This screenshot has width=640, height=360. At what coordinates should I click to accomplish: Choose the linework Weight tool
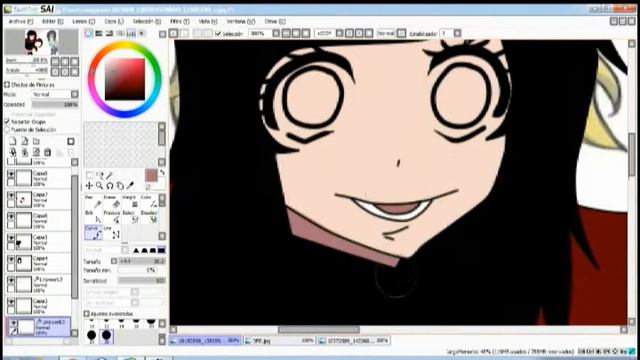(x=130, y=202)
